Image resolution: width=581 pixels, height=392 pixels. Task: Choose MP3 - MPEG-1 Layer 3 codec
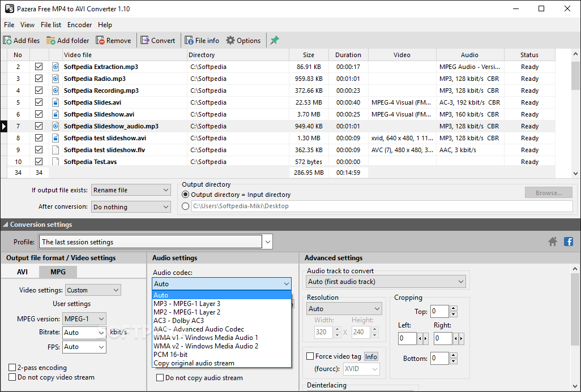point(221,304)
